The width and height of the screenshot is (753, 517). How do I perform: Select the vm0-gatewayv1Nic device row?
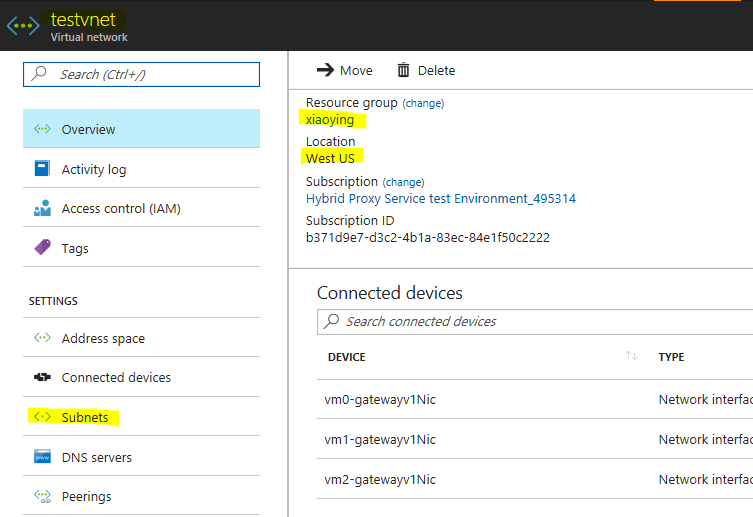tap(535, 399)
